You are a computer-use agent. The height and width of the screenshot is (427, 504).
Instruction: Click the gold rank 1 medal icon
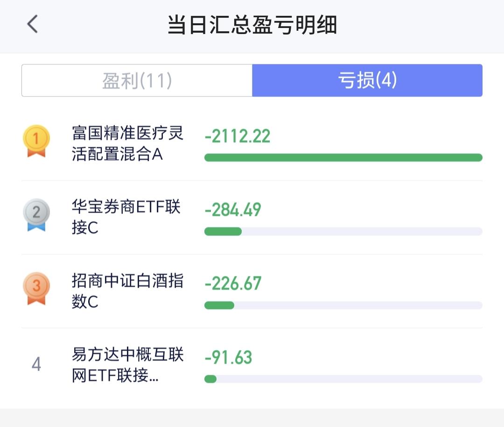click(36, 140)
